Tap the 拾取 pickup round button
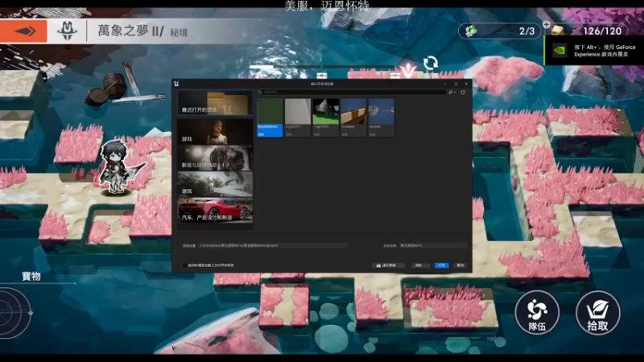The width and height of the screenshot is (644, 362). (597, 313)
